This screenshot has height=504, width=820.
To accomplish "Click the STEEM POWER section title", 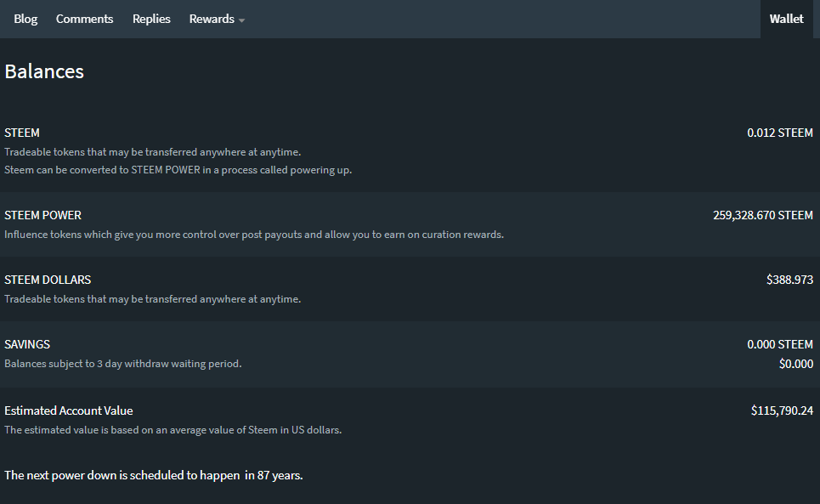I will [x=43, y=215].
